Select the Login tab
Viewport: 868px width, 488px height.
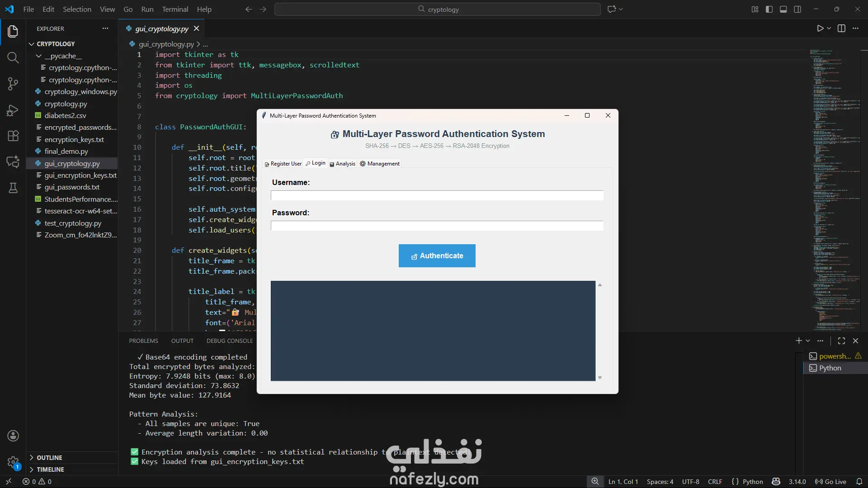[316, 163]
